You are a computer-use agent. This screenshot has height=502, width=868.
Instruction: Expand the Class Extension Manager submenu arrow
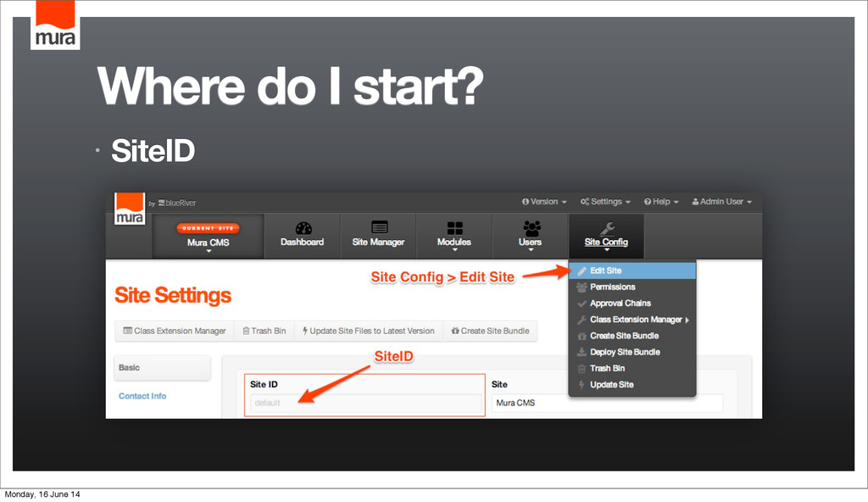pos(687,321)
